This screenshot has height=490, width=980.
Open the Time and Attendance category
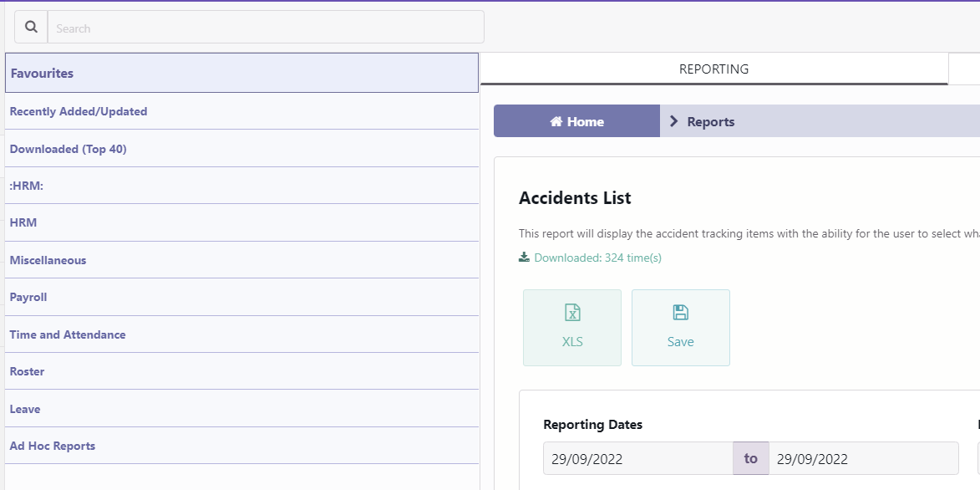[x=68, y=334]
